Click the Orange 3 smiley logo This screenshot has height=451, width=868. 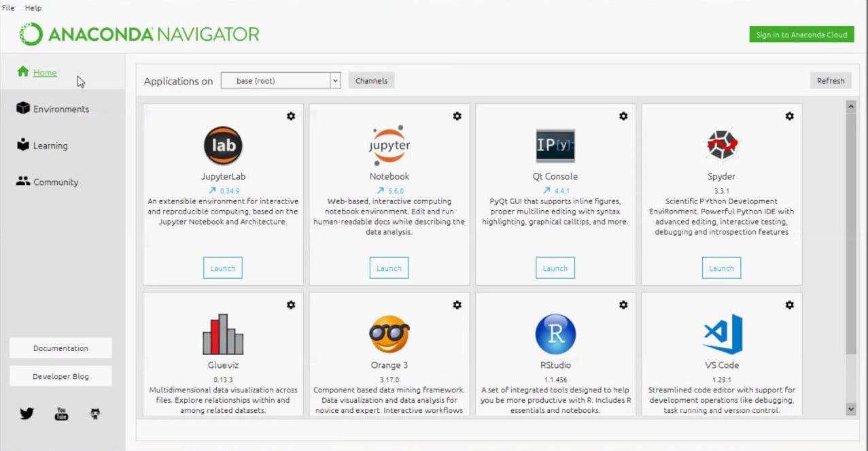[389, 334]
